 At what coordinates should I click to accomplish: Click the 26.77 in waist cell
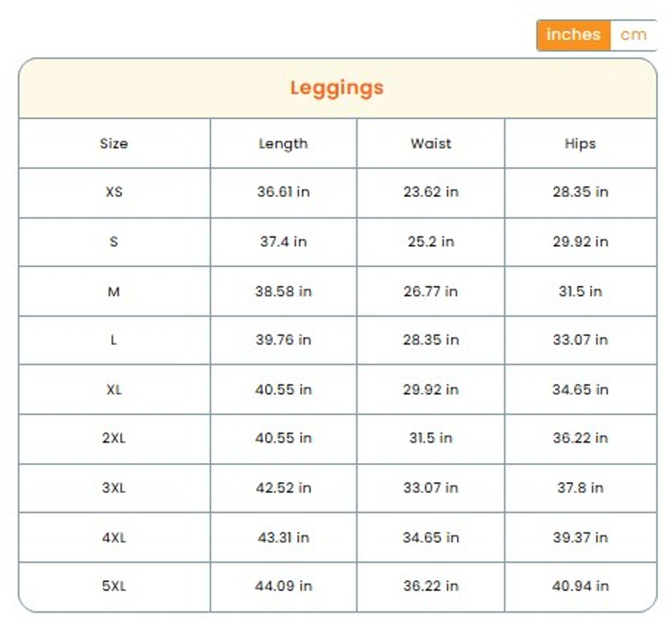pos(430,291)
